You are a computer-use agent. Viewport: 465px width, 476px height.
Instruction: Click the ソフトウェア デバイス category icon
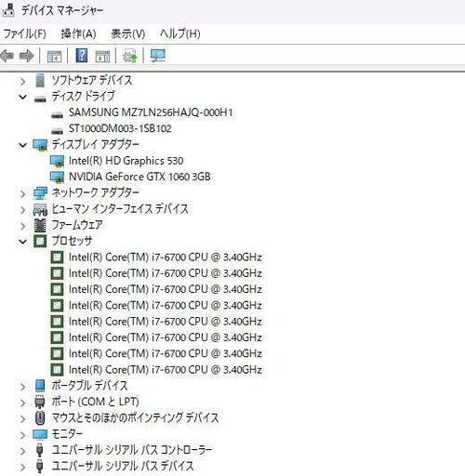click(40, 80)
